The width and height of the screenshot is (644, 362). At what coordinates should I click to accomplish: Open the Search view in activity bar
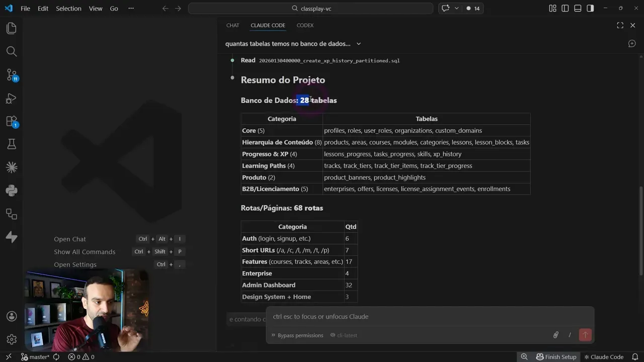11,51
